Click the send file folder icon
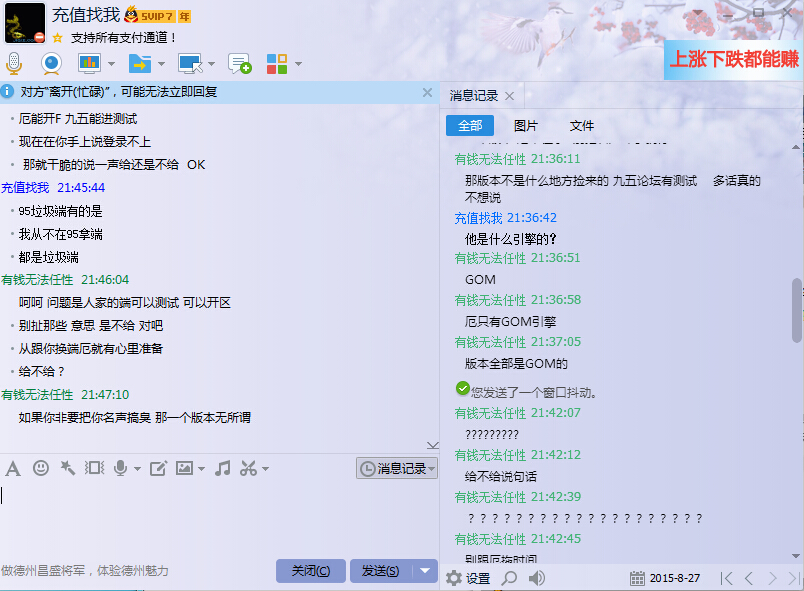The image size is (804, 591). 140,64
